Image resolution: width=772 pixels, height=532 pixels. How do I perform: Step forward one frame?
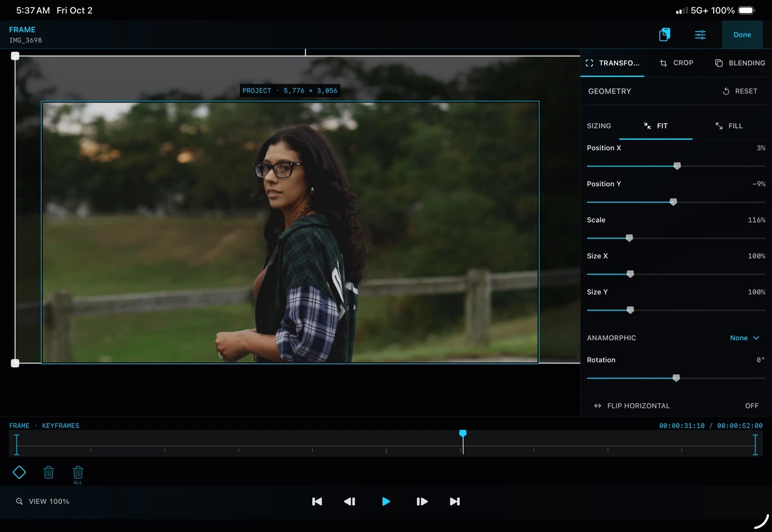click(422, 501)
